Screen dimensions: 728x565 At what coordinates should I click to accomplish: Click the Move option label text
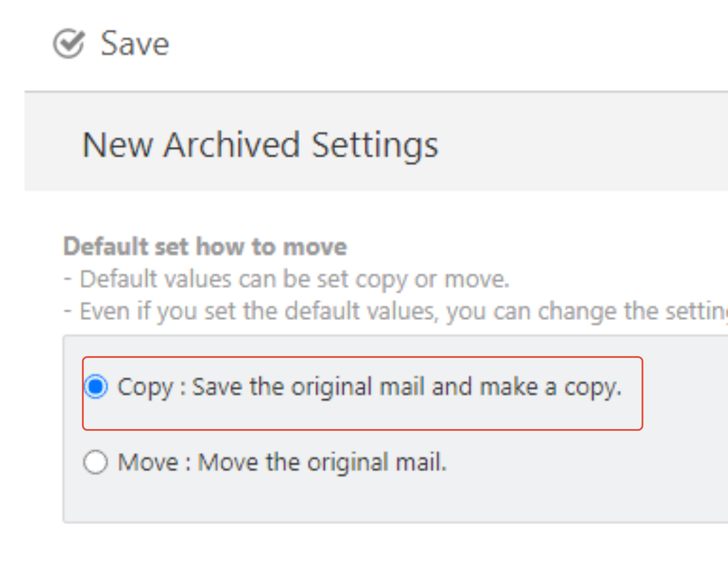[x=282, y=462]
